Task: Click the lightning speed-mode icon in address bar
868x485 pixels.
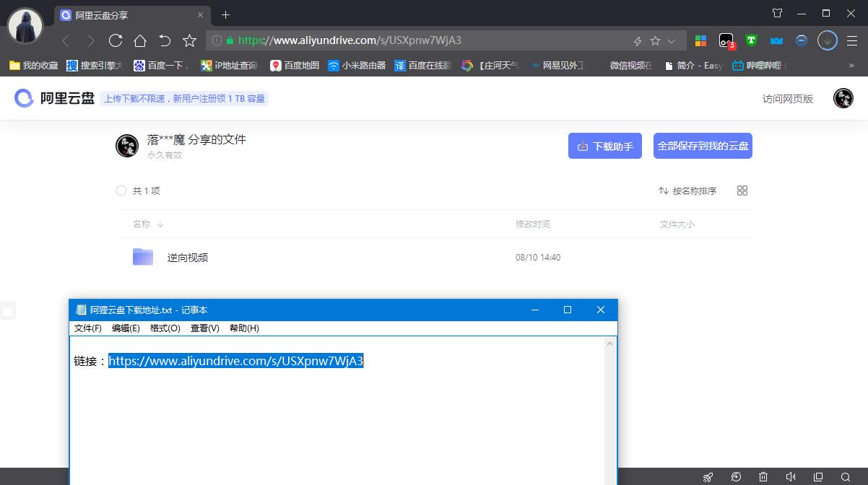Action: point(638,41)
